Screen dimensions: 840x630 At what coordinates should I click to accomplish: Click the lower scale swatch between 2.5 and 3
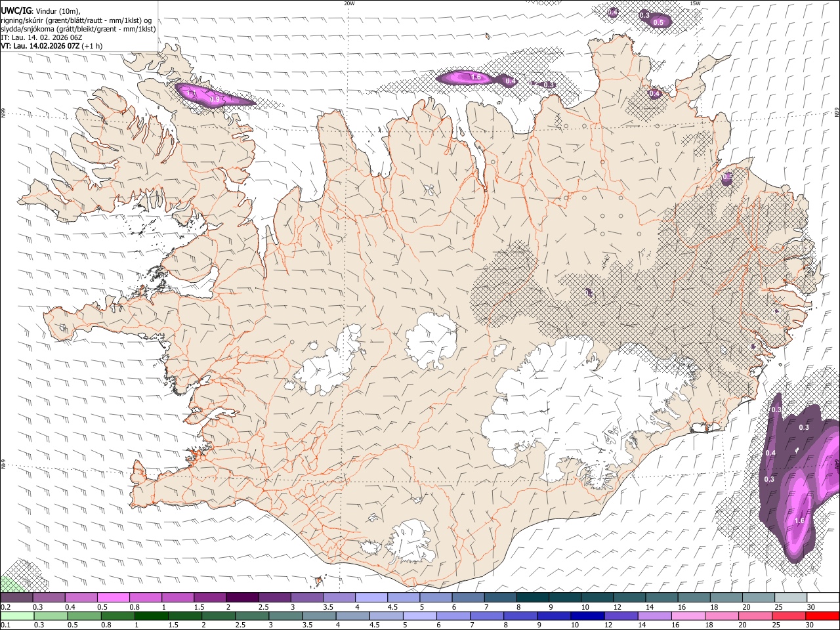click(252, 616)
